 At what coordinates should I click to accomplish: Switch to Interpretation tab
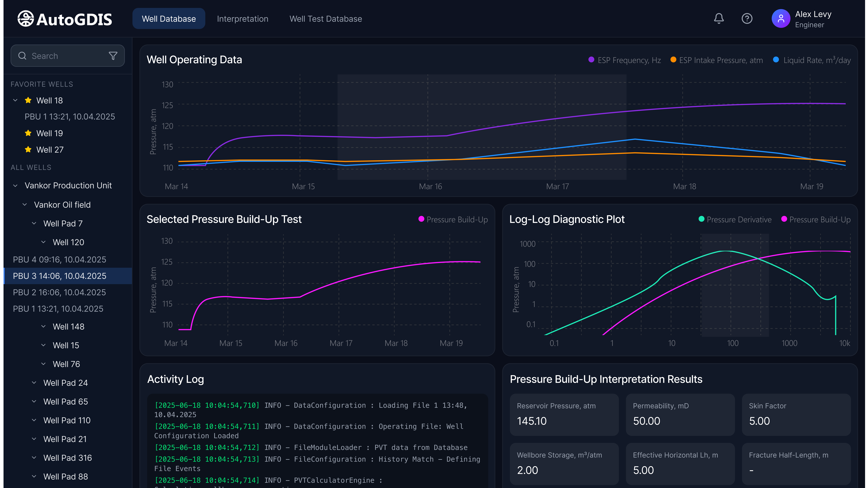(243, 19)
